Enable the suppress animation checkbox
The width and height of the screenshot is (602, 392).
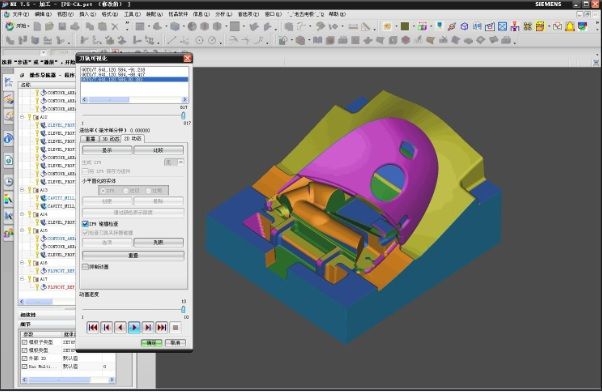point(86,266)
